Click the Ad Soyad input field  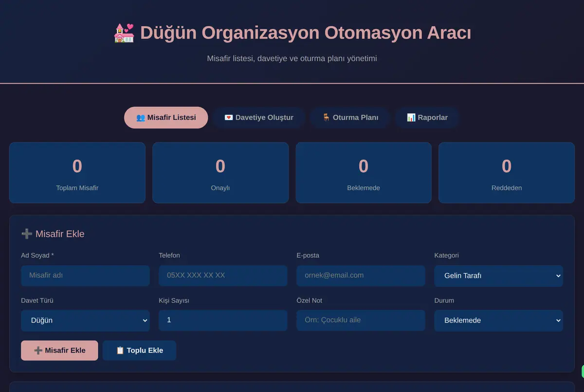pos(85,275)
